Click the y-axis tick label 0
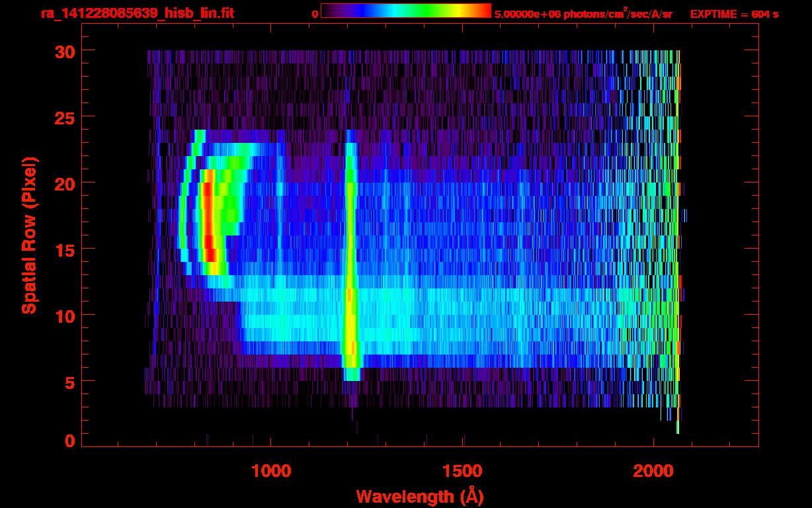 click(x=69, y=441)
